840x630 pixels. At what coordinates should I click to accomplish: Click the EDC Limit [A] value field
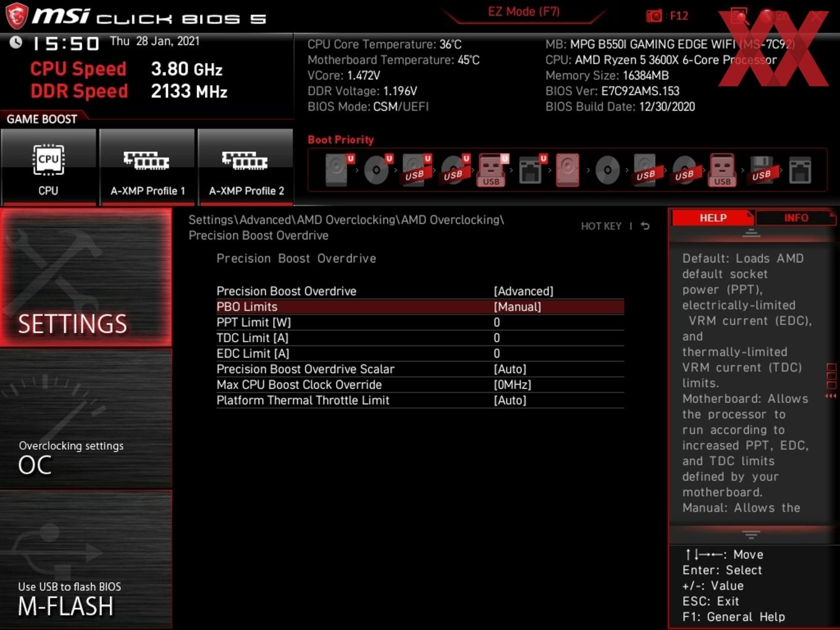pos(497,353)
